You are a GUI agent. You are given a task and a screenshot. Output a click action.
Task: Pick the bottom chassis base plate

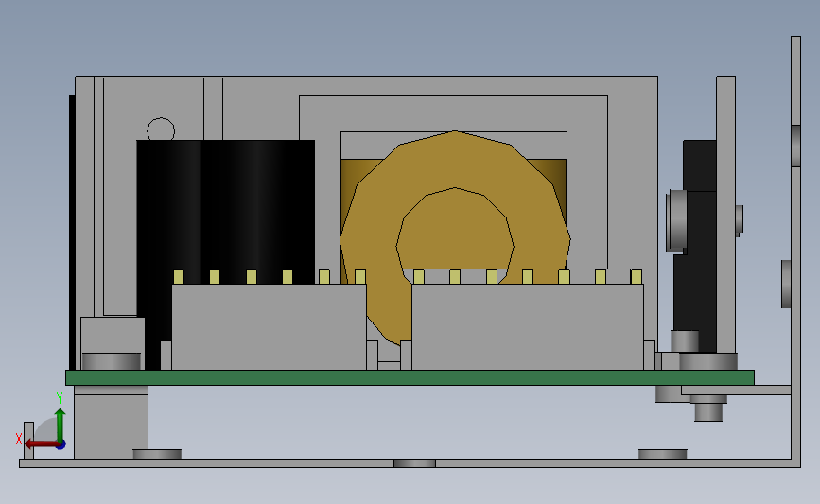pyautogui.click(x=410, y=463)
